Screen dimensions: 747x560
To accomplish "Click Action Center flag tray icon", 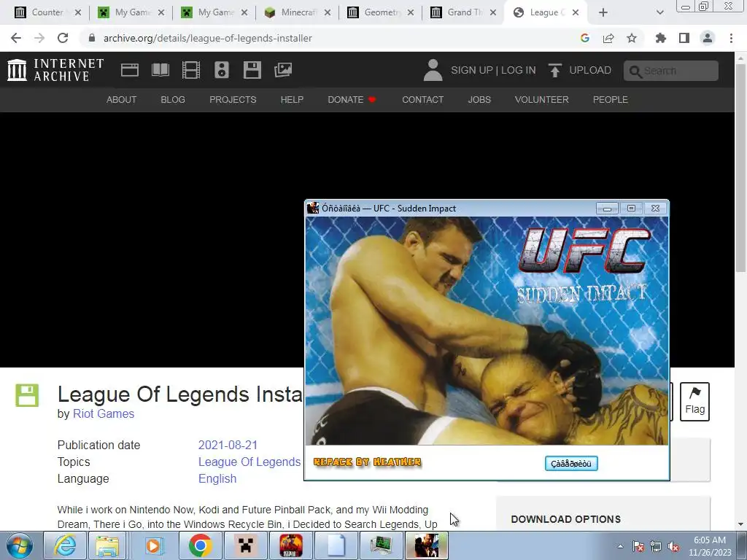I will 638,547.
